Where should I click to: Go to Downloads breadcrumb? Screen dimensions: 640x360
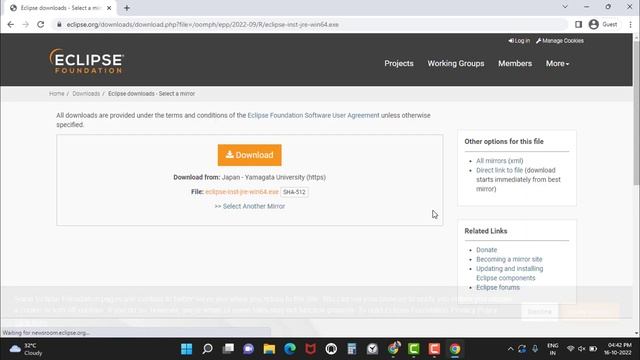pyautogui.click(x=86, y=93)
